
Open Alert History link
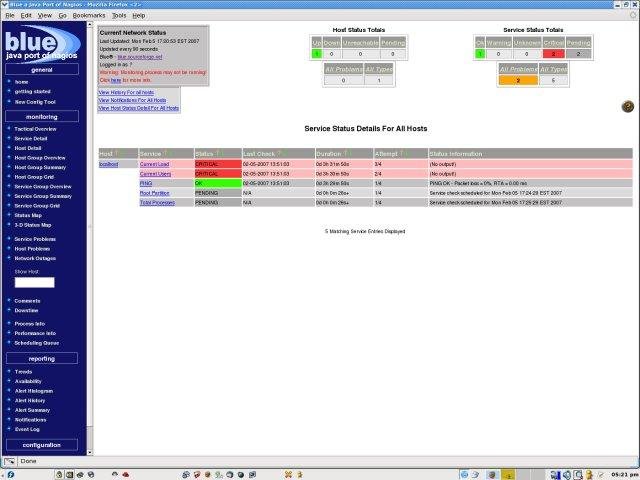pos(30,401)
